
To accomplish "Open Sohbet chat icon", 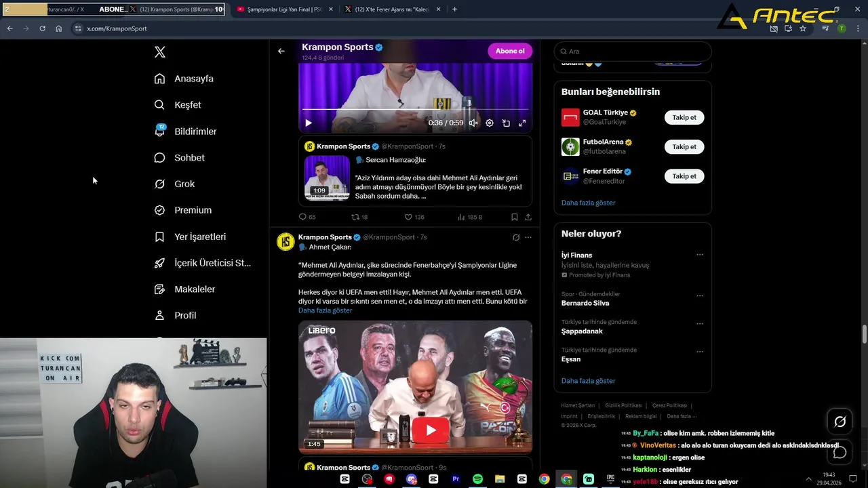I will click(x=159, y=157).
